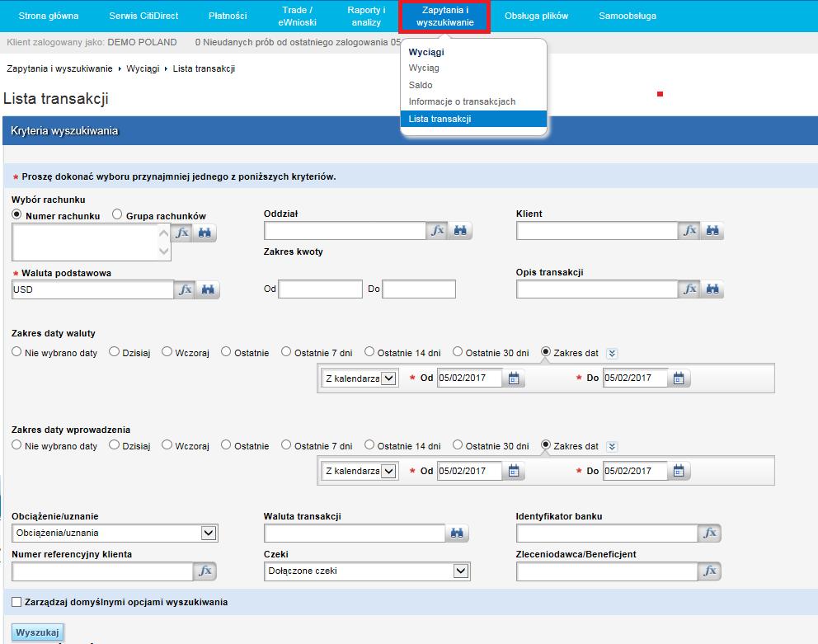Click fx icon for Zleceniodawca/Beneficjent
818x644 pixels.
click(710, 571)
